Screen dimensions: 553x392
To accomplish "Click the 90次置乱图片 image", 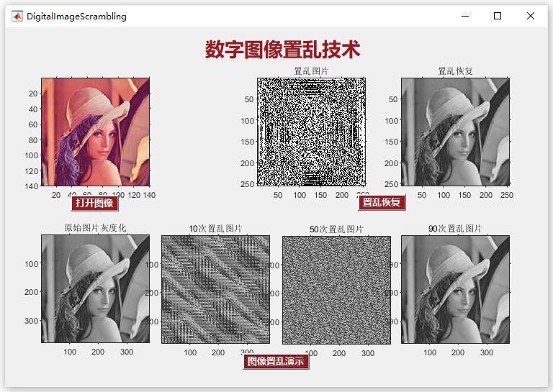I will pos(455,289).
